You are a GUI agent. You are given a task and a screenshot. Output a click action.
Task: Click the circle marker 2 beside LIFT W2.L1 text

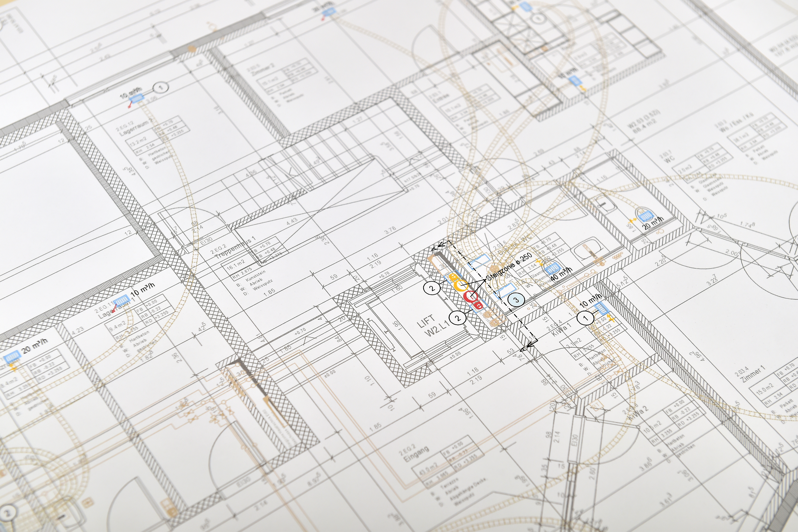point(457,318)
